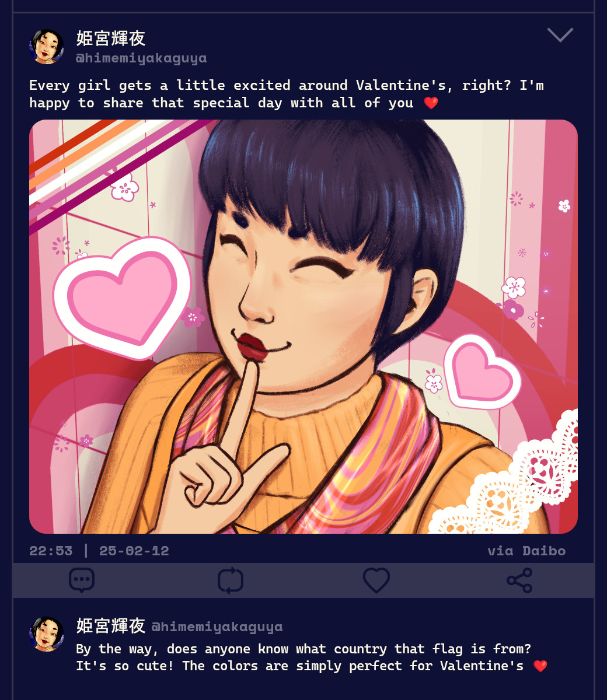Open avatar beside the flag question reply
The height and width of the screenshot is (700, 607).
[x=47, y=634]
